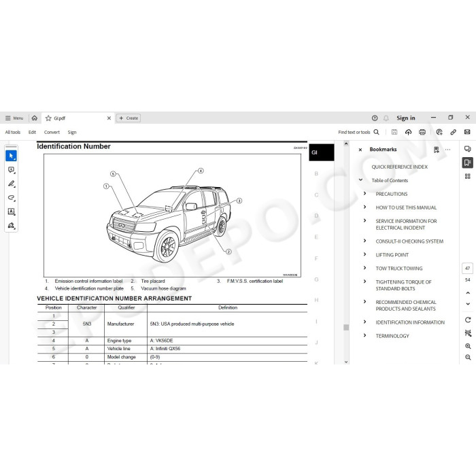Open All tools

tap(13, 132)
